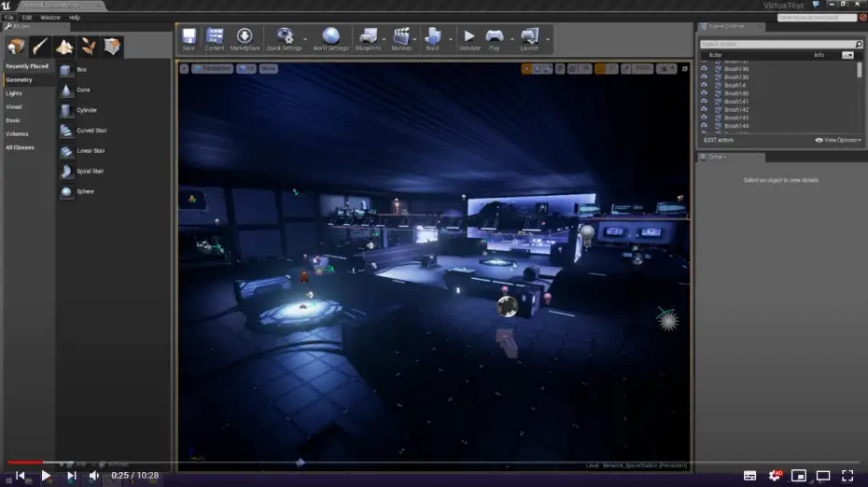This screenshot has width=868, height=487.
Task: Expand the Build options dropdown arrow
Action: pos(451,39)
